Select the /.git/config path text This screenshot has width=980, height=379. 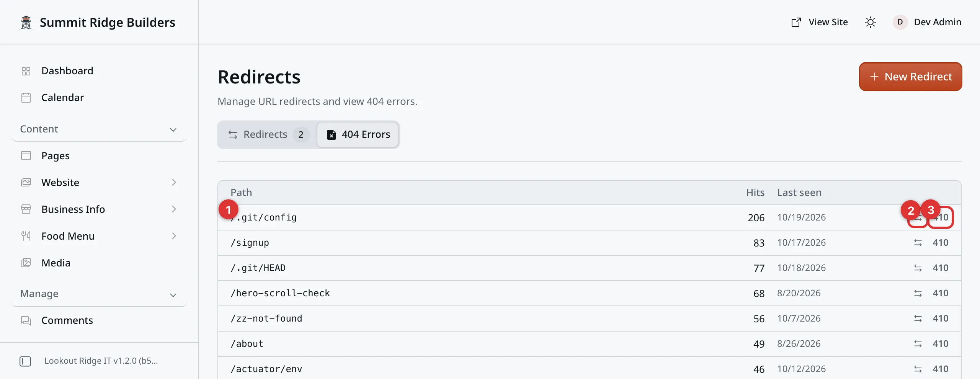(263, 217)
